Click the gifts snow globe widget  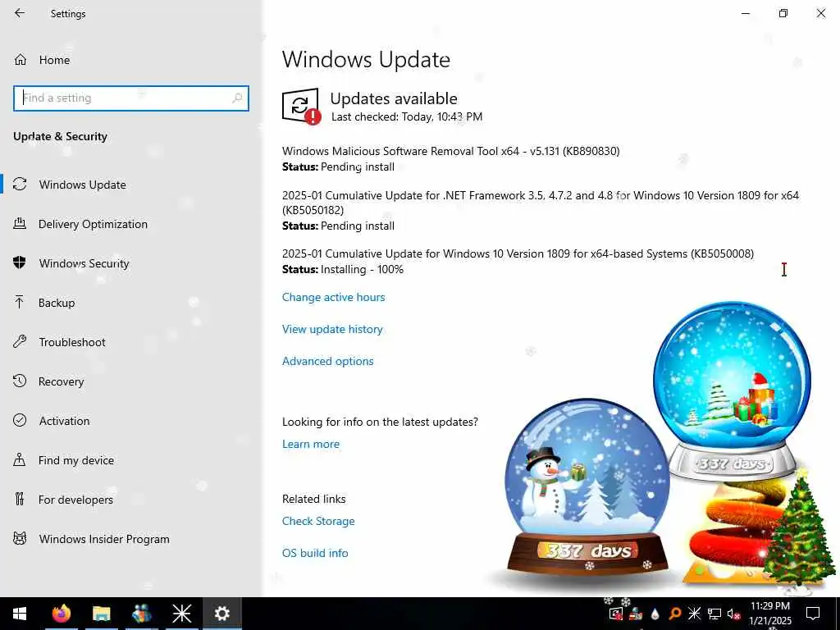732,390
